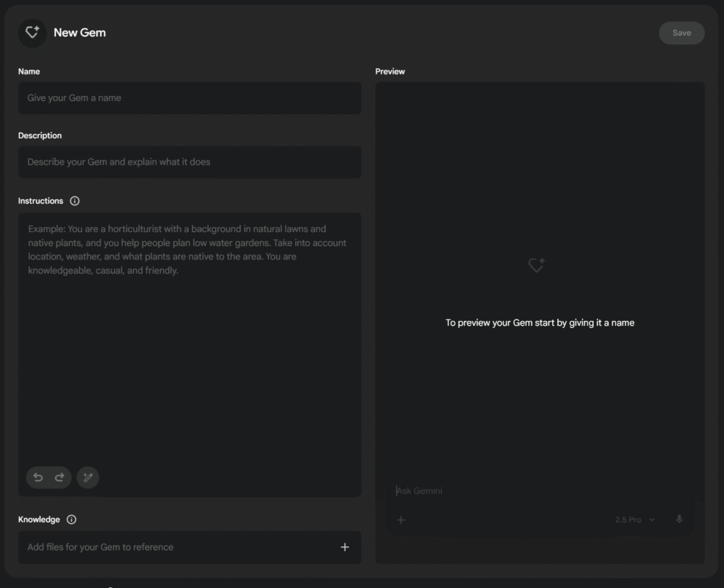724x588 pixels.
Task: Activate the microphone voice input icon
Action: pyautogui.click(x=679, y=519)
